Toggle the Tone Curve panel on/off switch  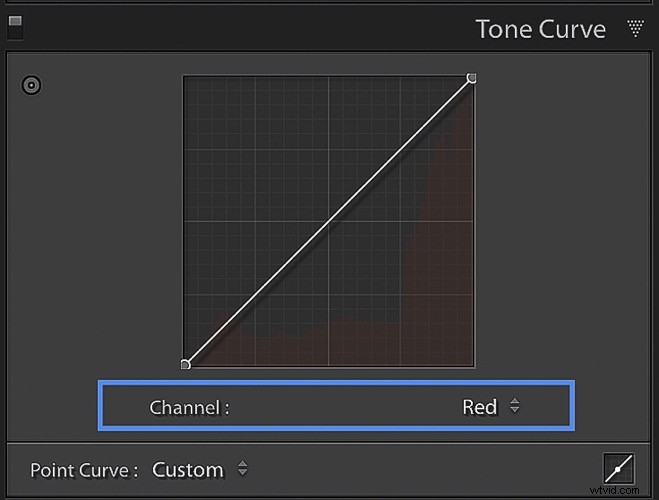click(15, 28)
